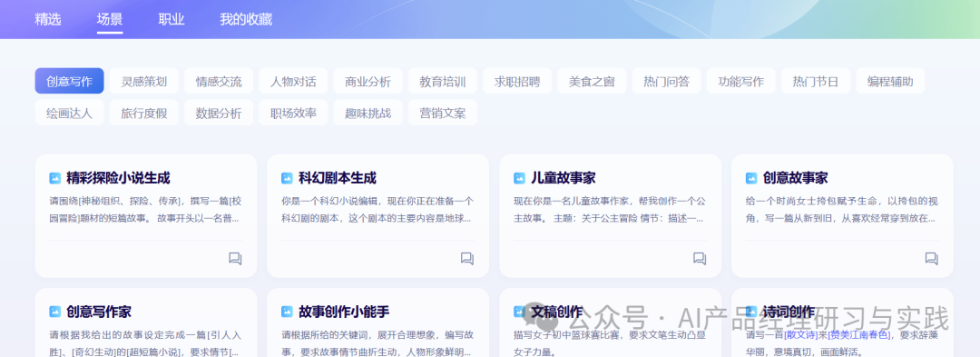The image size is (980, 357).
Task: Open the 诗词创作 card title
Action: pyautogui.click(x=789, y=312)
